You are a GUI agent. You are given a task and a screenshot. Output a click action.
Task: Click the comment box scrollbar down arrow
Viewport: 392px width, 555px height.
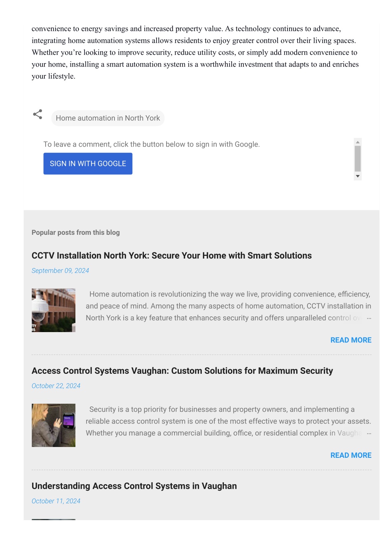[358, 177]
